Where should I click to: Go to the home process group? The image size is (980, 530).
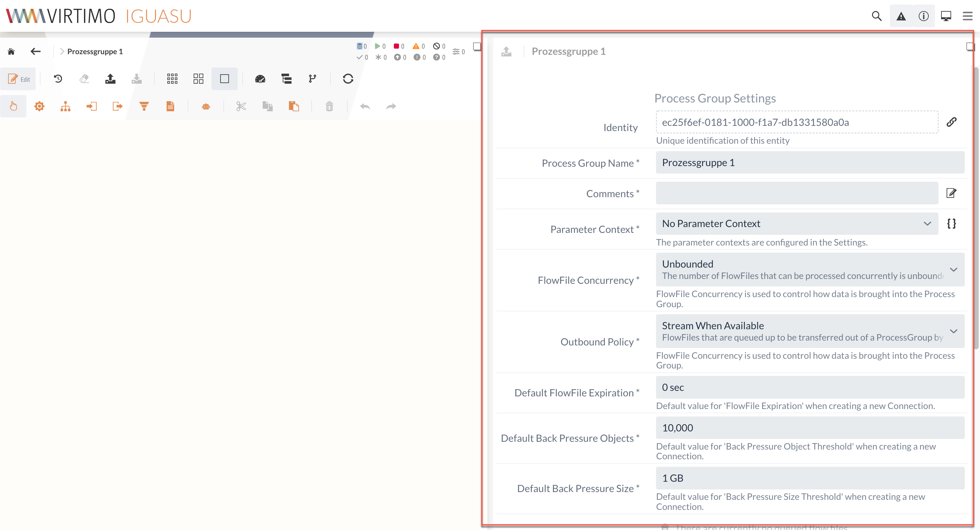(x=11, y=51)
